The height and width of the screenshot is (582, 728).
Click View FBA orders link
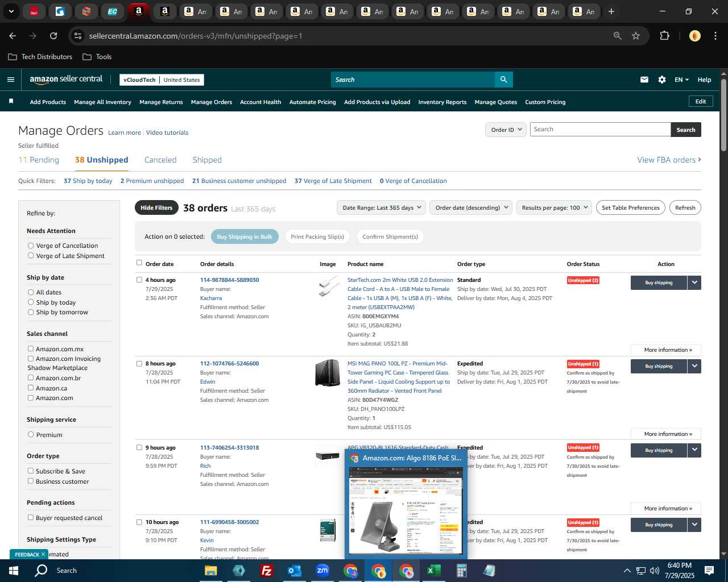[x=669, y=160]
